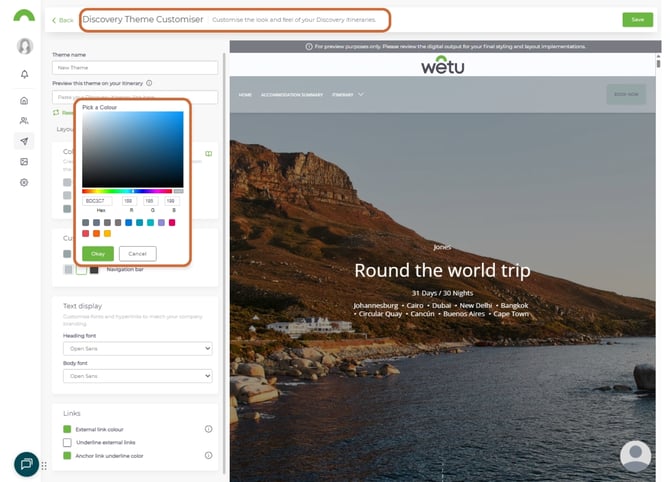Expand the Body font dropdown
Image resolution: width=670 pixels, height=482 pixels.
(137, 376)
